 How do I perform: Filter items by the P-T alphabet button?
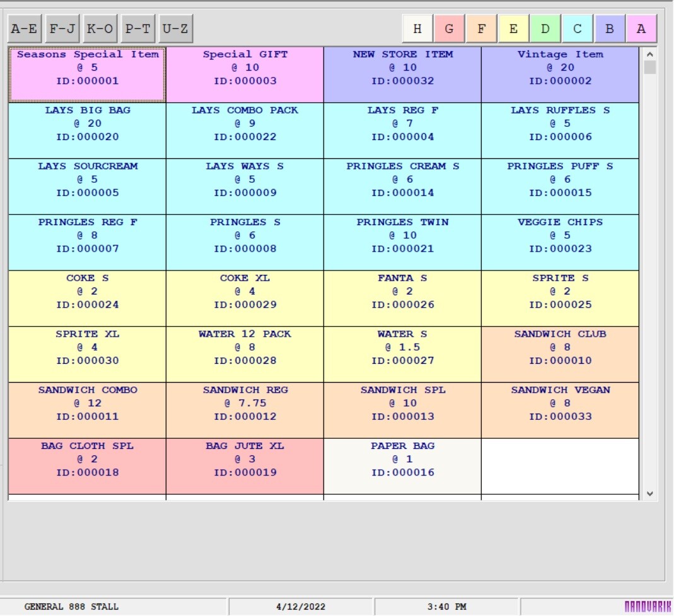click(x=138, y=29)
